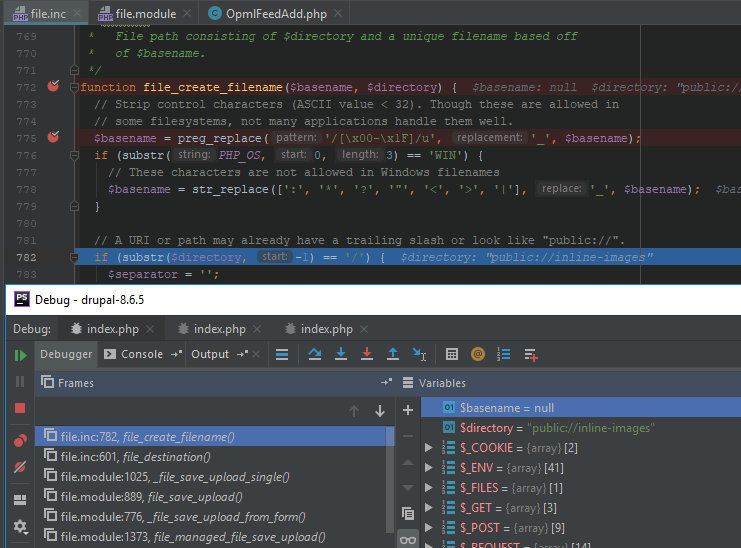
Task: Toggle Show watches in variables glasses icon
Action: (x=408, y=539)
